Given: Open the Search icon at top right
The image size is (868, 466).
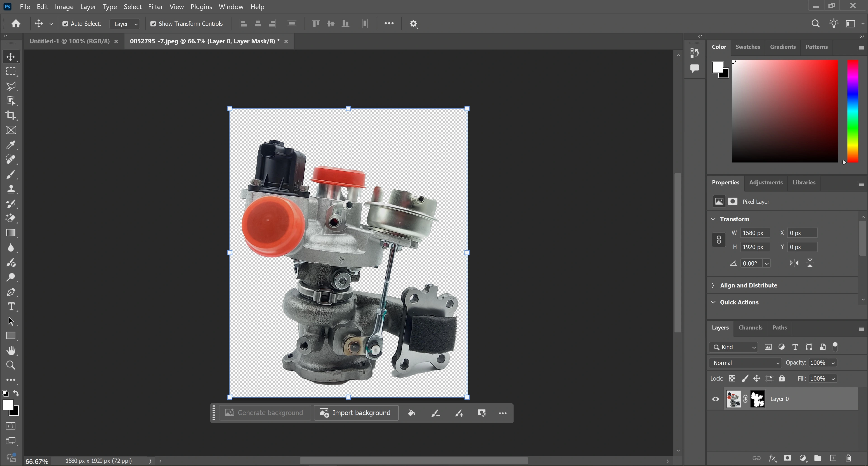Looking at the screenshot, I should (815, 24).
